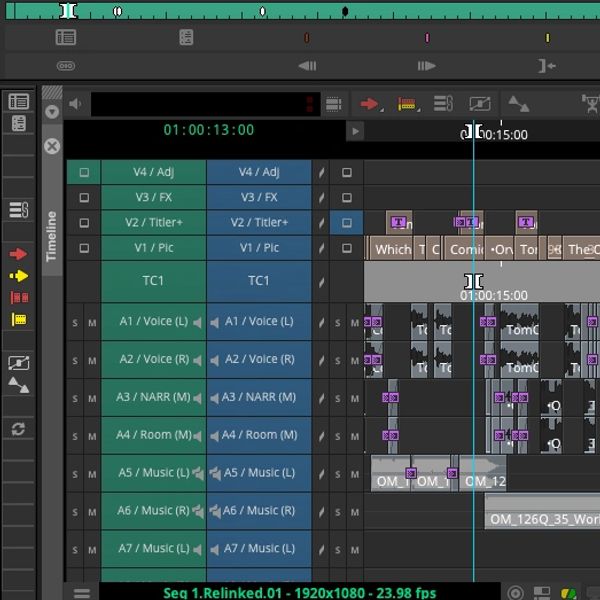Expand the Timeline panel dropdown arrow
Screen dimensions: 600x600
point(52,112)
